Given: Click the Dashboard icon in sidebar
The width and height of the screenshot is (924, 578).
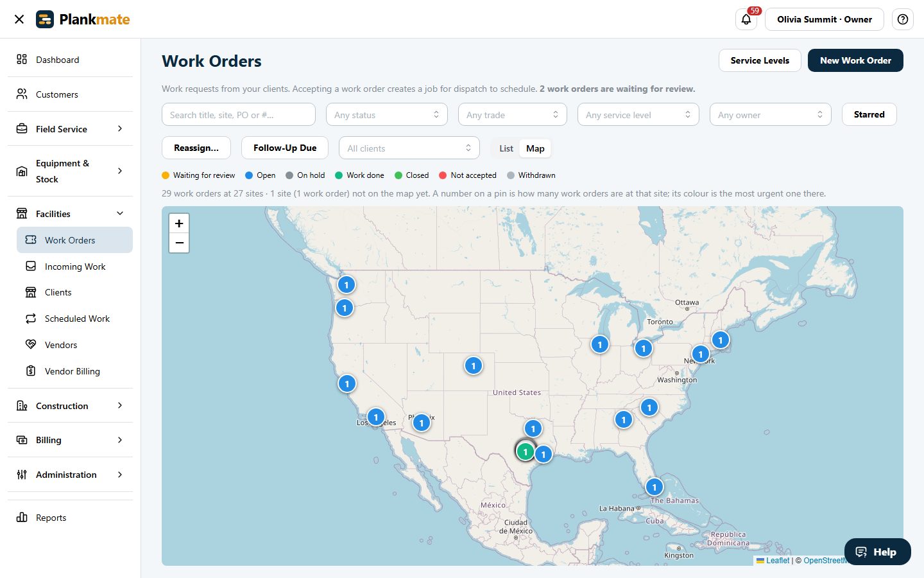Looking at the screenshot, I should click(22, 59).
